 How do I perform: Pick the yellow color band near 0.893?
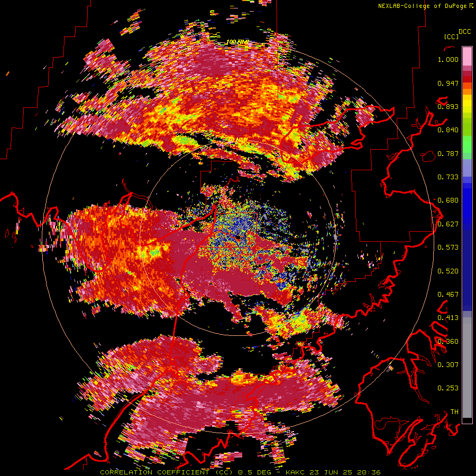[x=467, y=104]
